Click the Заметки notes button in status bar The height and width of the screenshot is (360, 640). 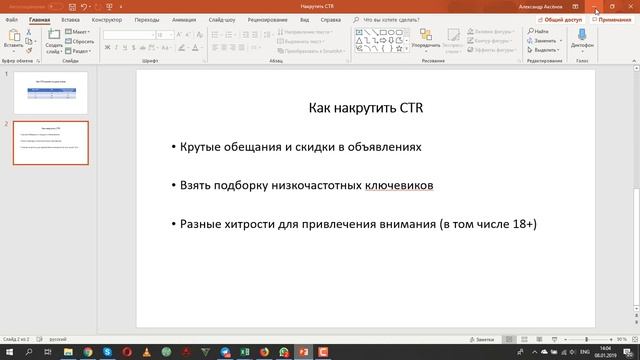(482, 340)
